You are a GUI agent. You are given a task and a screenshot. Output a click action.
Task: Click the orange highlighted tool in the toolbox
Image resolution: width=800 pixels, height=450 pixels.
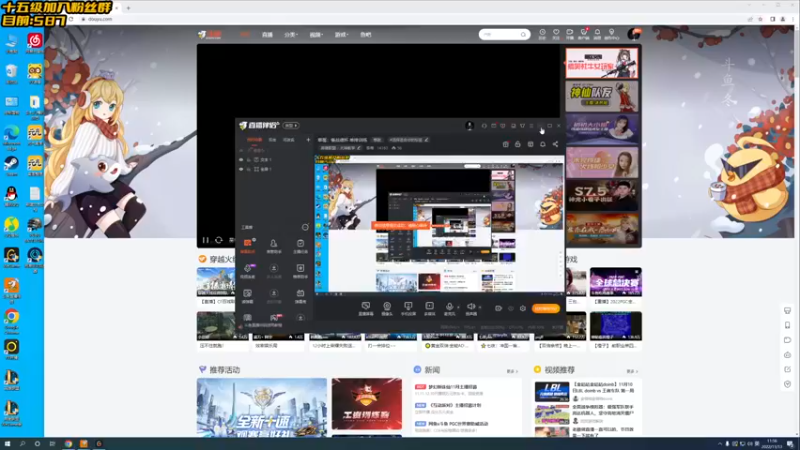247,245
